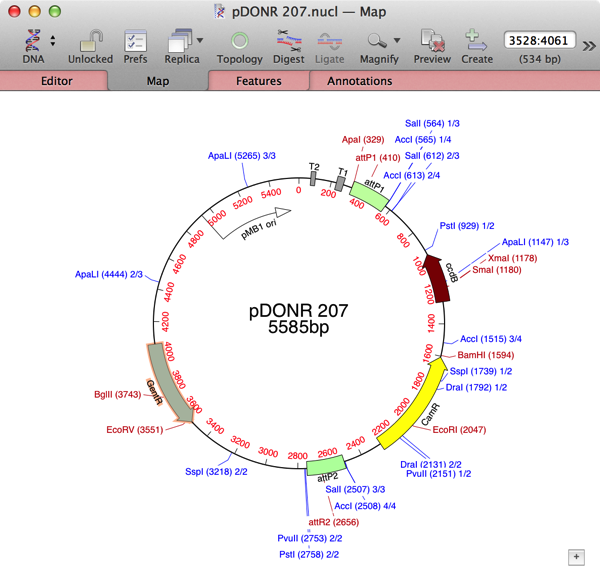The width and height of the screenshot is (600, 581).
Task: Click the Magnify tool icon
Action: pos(376,41)
